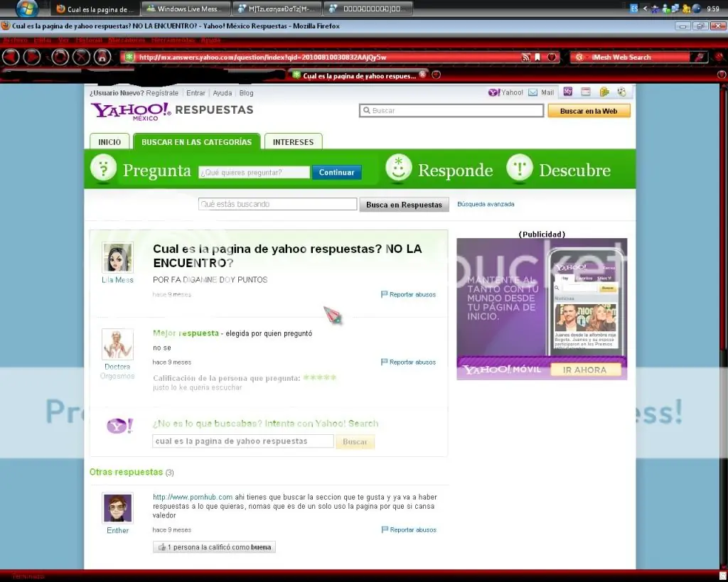Open Yahoo Mail envelope icon
Viewport: 728px width, 582px height.
coord(533,92)
